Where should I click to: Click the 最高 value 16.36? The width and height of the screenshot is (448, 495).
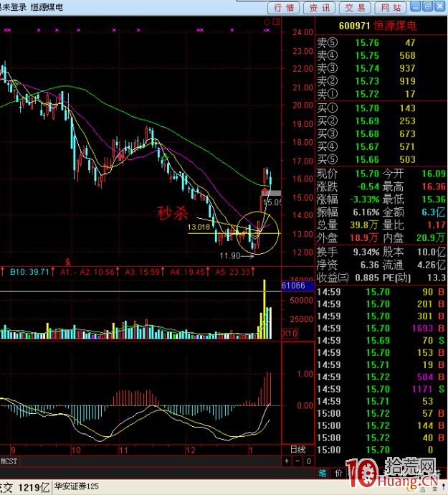coord(434,187)
